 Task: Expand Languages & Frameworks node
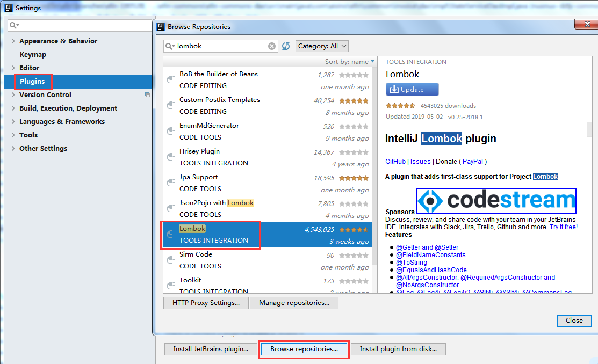tap(13, 121)
